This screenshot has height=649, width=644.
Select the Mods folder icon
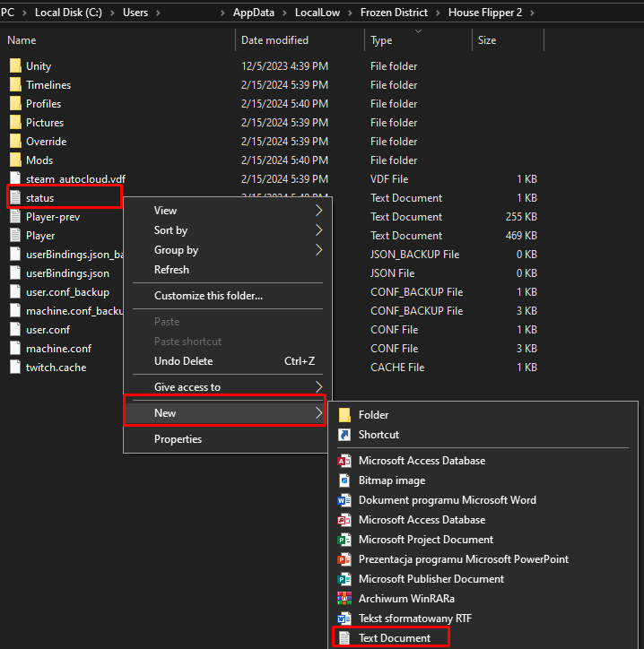tap(15, 160)
